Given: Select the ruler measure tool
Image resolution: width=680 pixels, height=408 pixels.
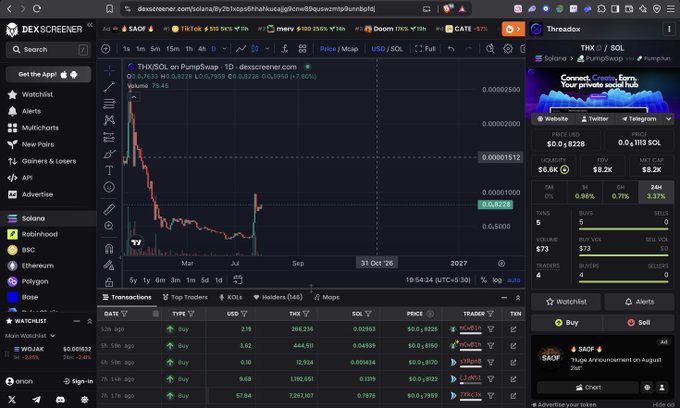Looking at the screenshot, I should tap(109, 209).
